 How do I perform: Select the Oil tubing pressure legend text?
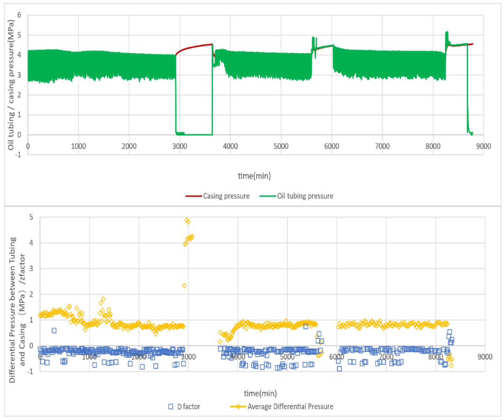tap(305, 196)
